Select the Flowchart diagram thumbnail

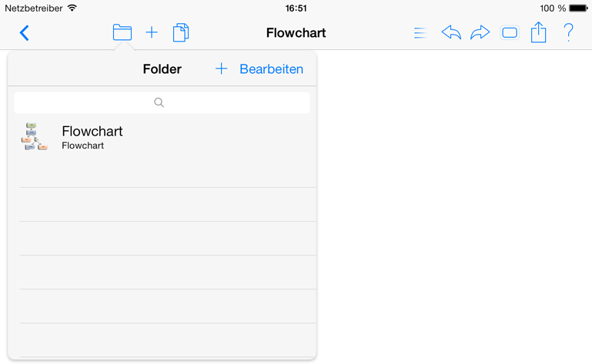[x=35, y=137]
